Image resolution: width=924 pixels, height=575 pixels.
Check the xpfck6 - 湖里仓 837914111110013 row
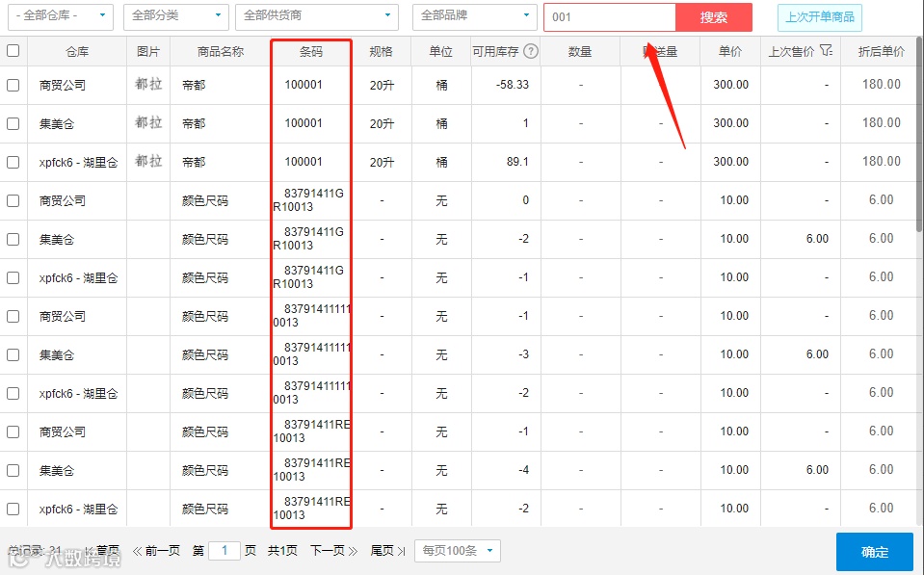(x=13, y=393)
